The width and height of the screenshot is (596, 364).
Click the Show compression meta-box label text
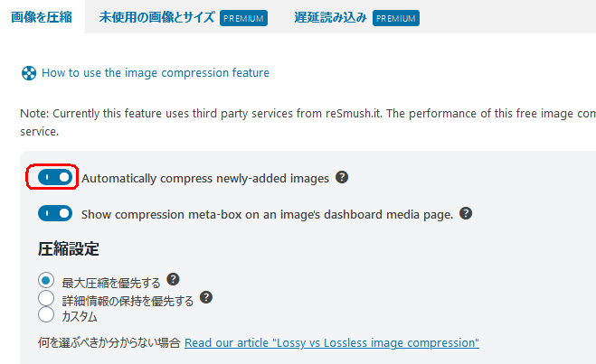[267, 214]
